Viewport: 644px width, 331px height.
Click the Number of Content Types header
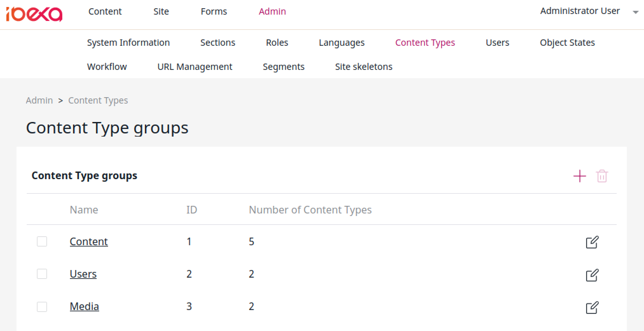click(x=310, y=210)
